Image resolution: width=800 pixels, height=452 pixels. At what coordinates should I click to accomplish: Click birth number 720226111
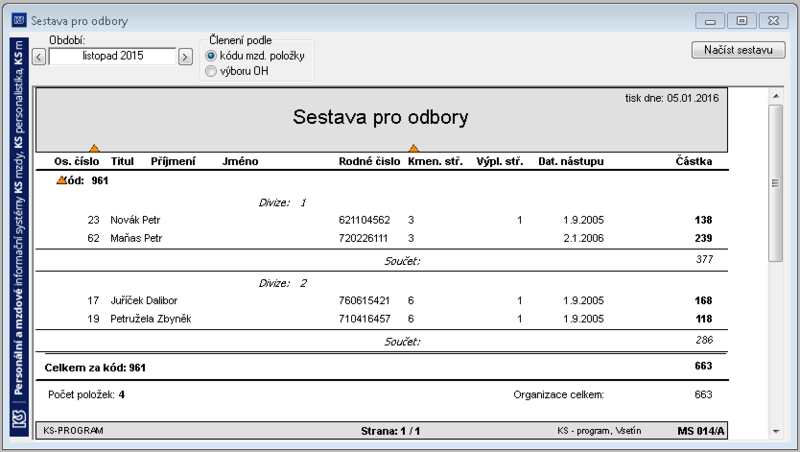click(363, 238)
